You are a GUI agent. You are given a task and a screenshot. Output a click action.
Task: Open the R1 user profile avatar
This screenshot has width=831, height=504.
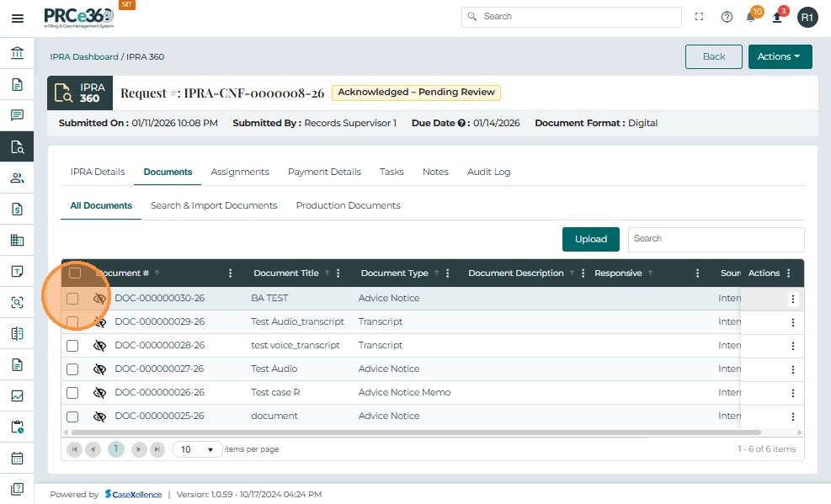point(807,17)
